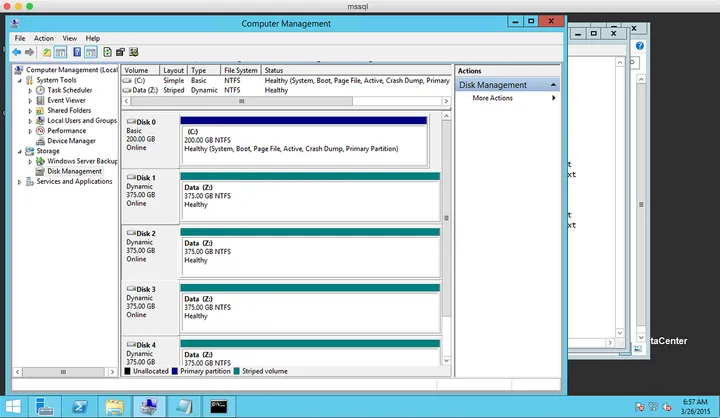Sort by the Status column header
Image resolution: width=720 pixels, height=418 pixels.
click(356, 70)
